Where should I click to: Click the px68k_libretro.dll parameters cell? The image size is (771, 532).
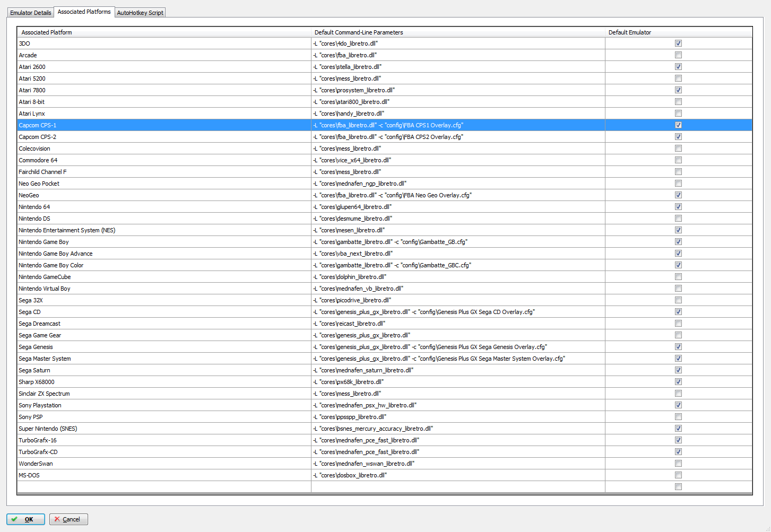click(x=458, y=382)
